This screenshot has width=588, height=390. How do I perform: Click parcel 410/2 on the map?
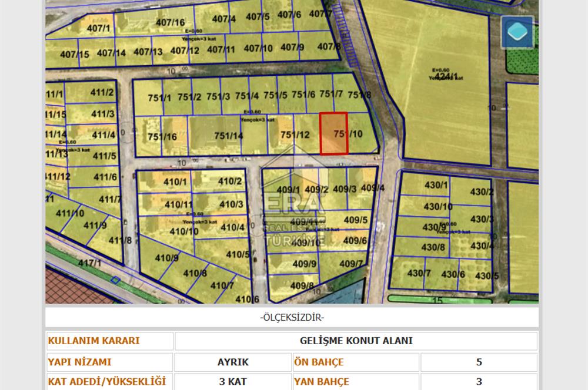(x=229, y=181)
